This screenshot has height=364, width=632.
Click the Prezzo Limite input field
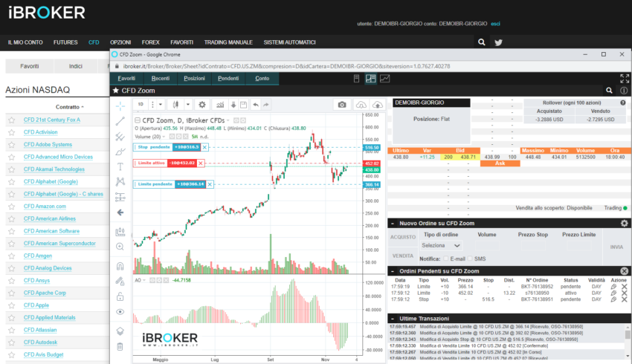tap(579, 245)
